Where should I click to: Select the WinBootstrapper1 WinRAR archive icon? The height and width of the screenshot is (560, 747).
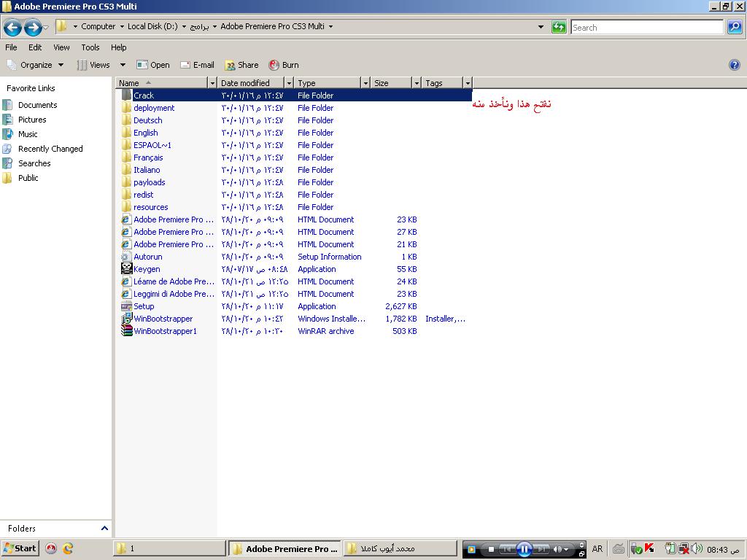(126, 331)
